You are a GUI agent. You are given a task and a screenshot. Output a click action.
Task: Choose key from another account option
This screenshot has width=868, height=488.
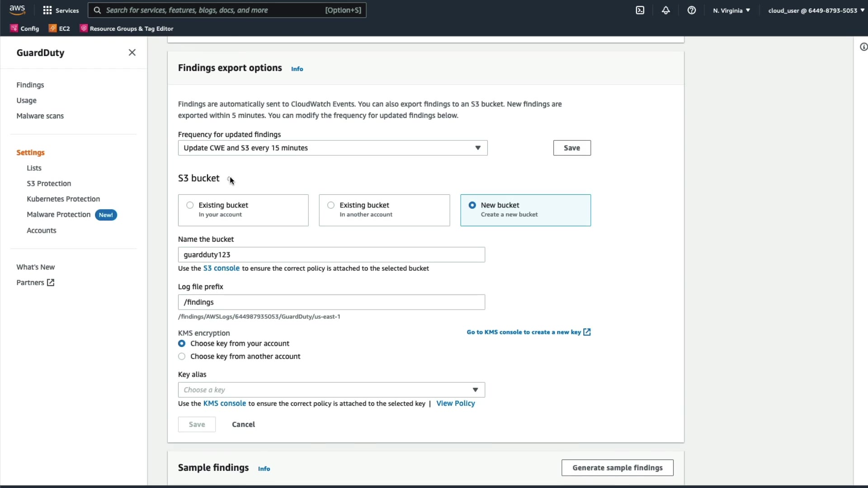pyautogui.click(x=182, y=357)
